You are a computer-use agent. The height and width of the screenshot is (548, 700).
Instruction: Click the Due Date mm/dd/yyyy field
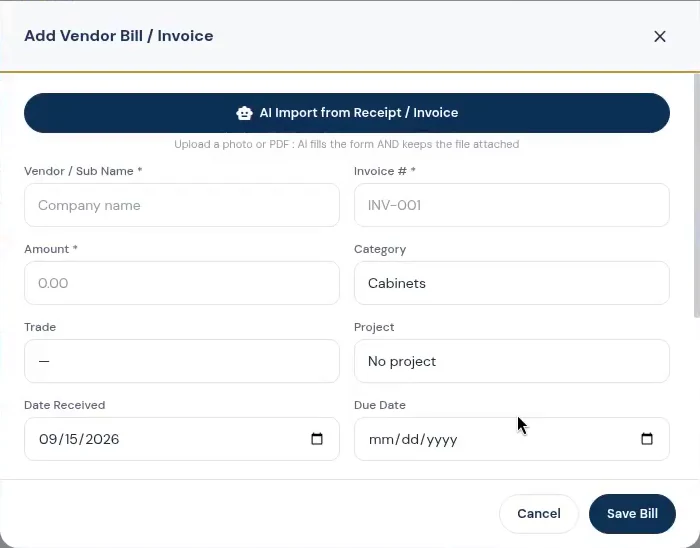512,439
